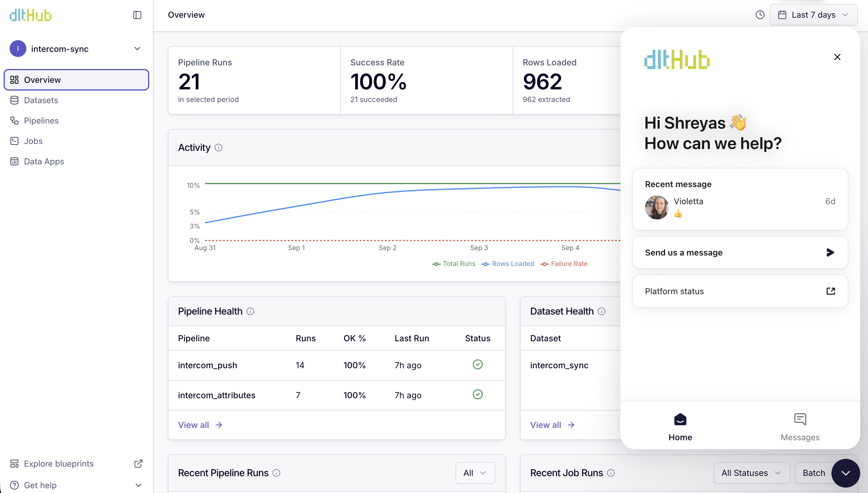Click the Rows Loaded stat value 962

pos(542,82)
